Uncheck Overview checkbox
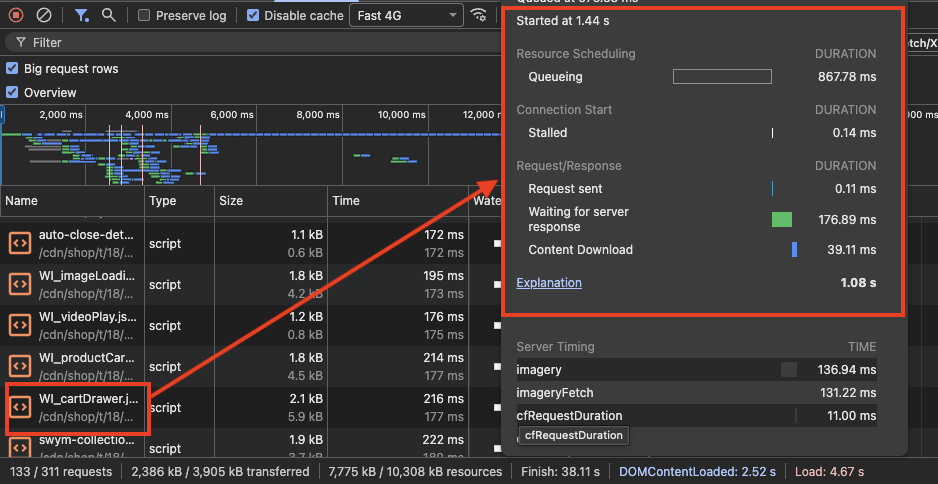The height and width of the screenshot is (484, 938). [x=12, y=92]
